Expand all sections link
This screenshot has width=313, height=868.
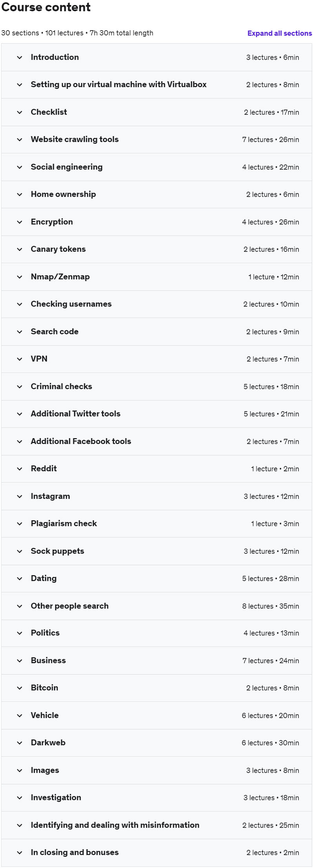click(280, 33)
